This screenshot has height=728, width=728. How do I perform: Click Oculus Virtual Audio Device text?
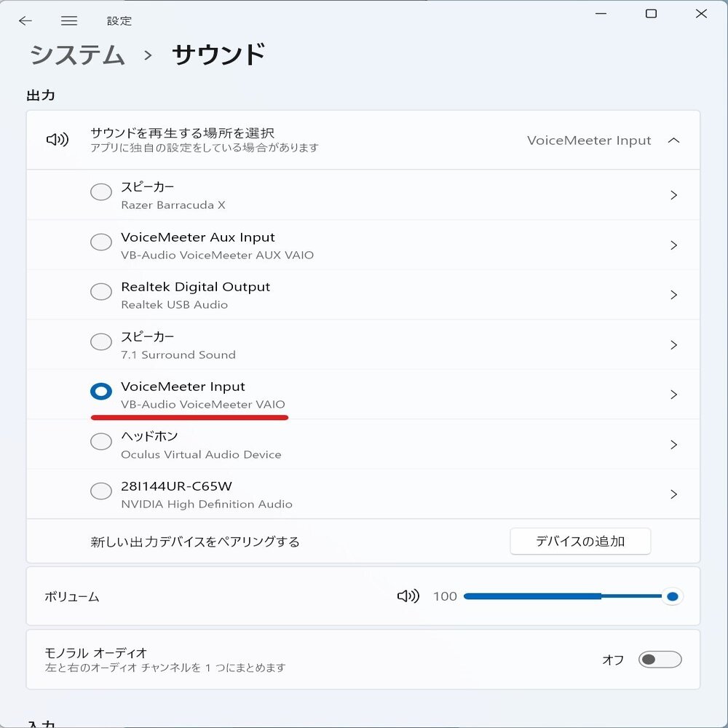(x=201, y=454)
